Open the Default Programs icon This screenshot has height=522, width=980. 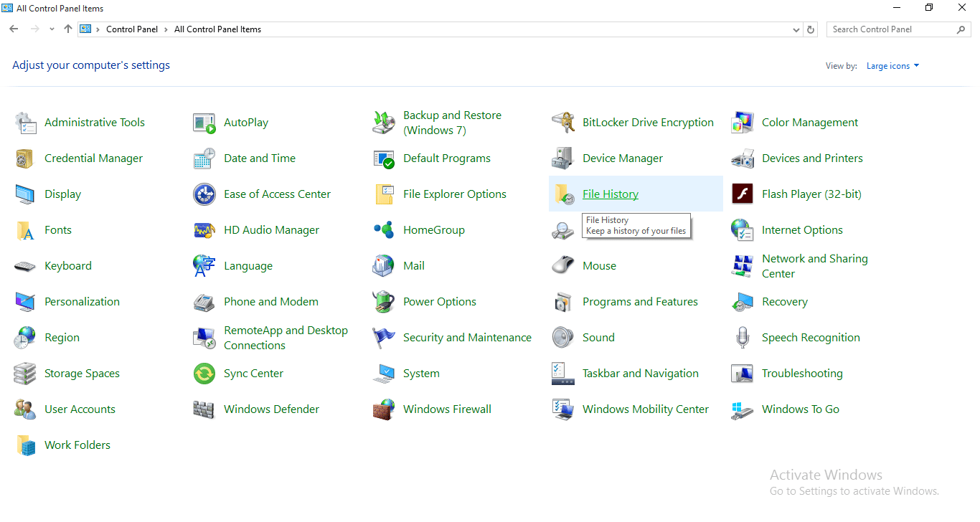[x=384, y=158]
